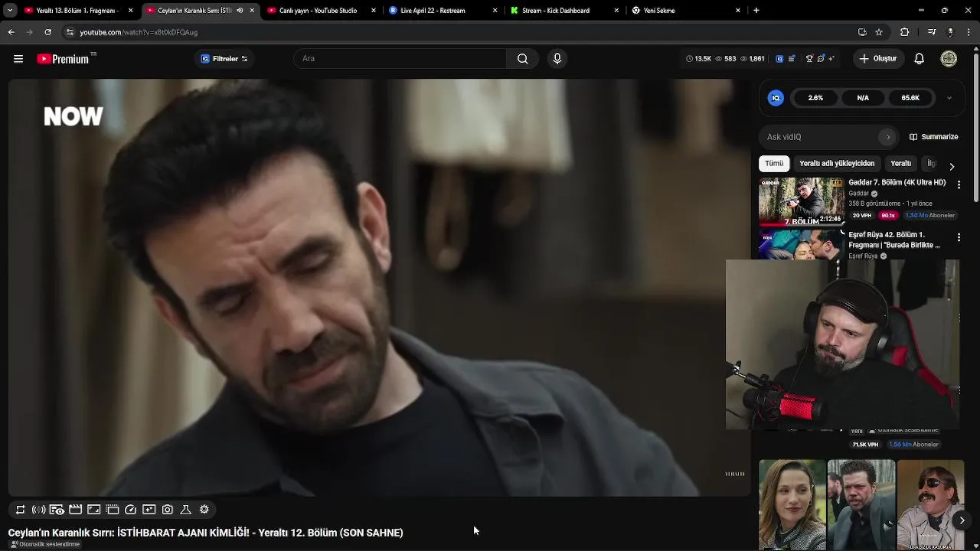Expand the vidIQ score panel chevron

pos(949,98)
